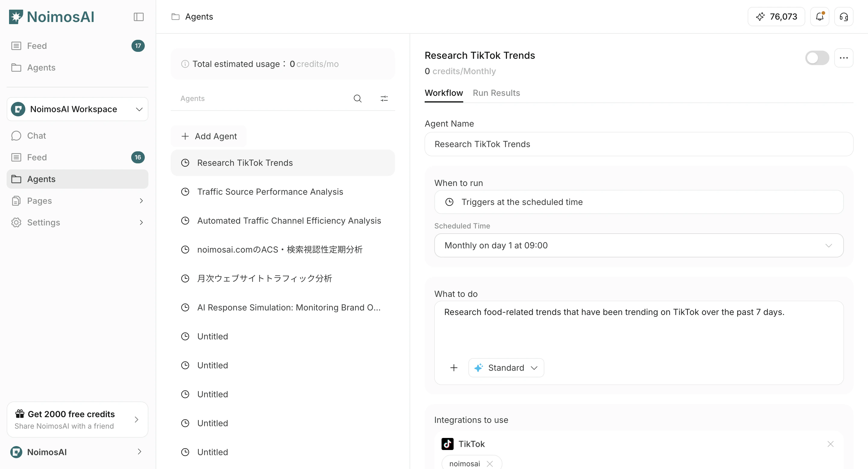The image size is (868, 469).
Task: Click the clock icon beside Research TikTok Trends
Action: click(185, 163)
